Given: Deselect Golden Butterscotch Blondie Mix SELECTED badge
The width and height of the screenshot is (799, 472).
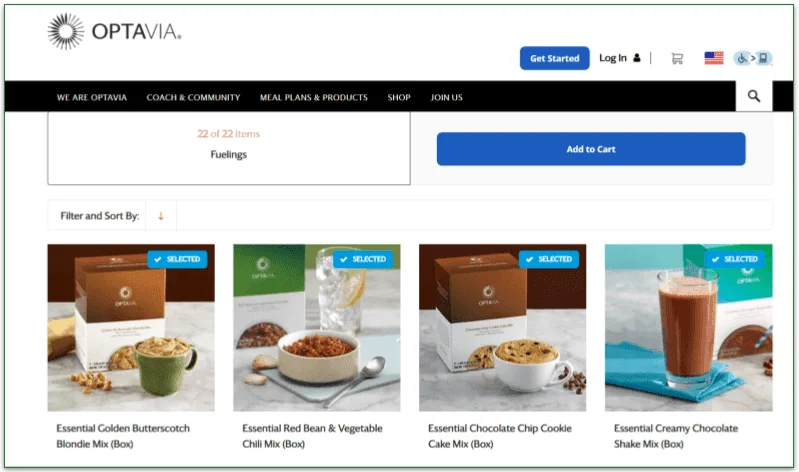Looking at the screenshot, I should [177, 259].
